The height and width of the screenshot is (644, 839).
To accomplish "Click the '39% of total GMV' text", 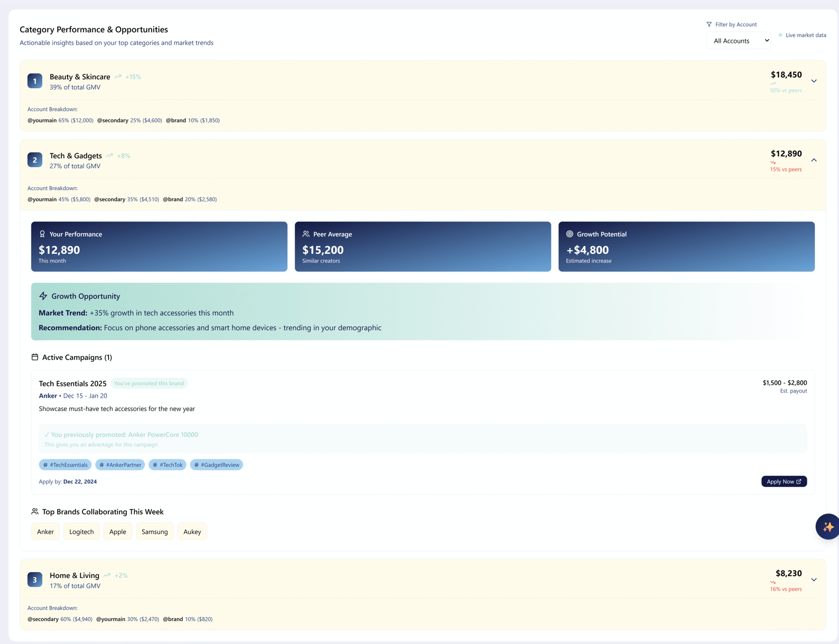I will click(x=75, y=87).
